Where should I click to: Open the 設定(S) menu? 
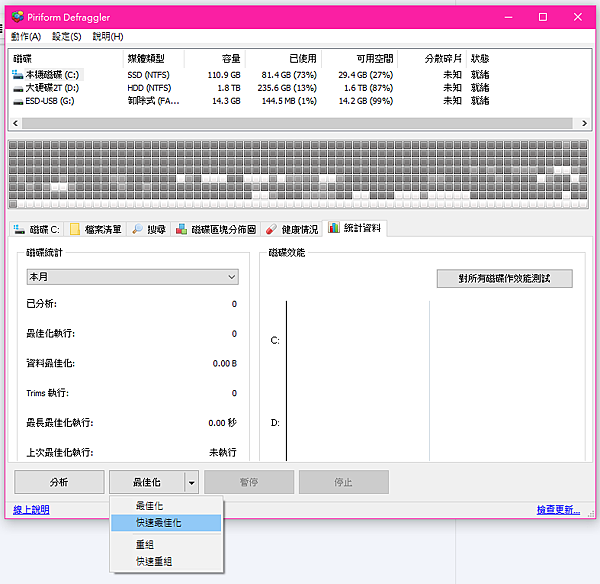[67, 37]
